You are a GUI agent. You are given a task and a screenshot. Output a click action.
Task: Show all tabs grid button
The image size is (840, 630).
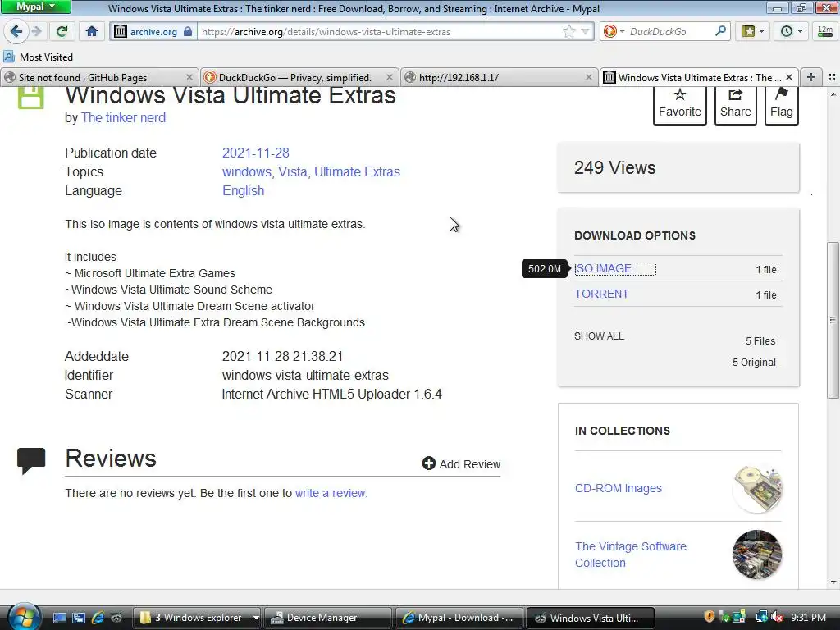pyautogui.click(x=832, y=78)
